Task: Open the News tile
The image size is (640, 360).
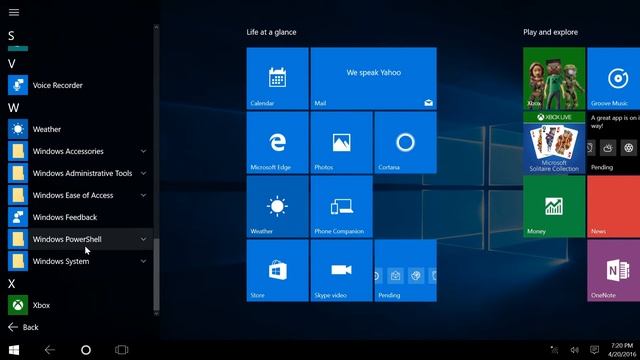Action: point(613,207)
